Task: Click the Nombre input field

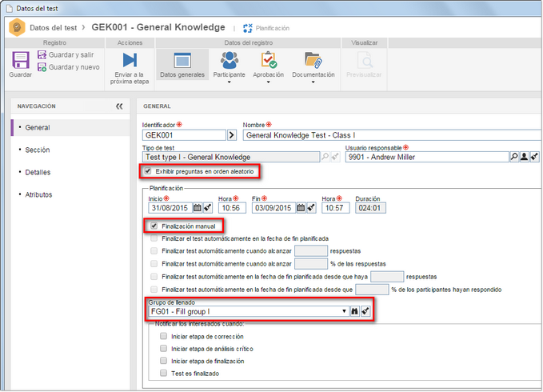Action: pyautogui.click(x=392, y=135)
